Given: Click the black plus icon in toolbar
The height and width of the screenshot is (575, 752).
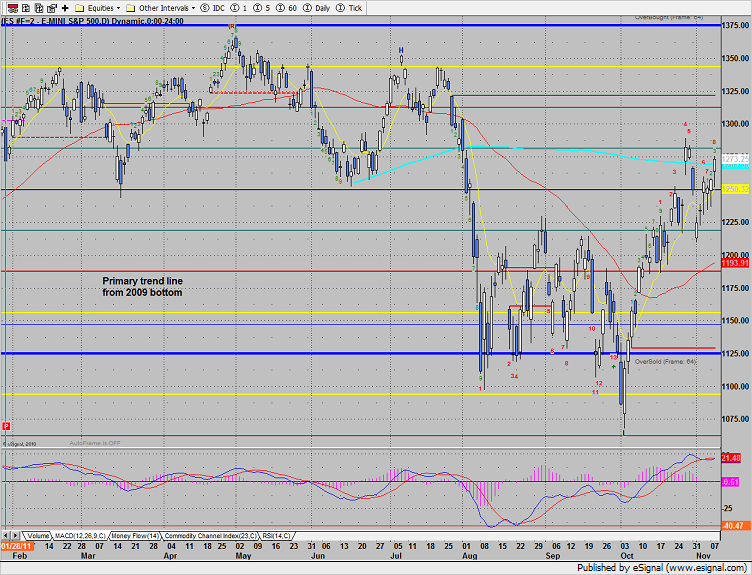Looking at the screenshot, I should coord(65,8).
